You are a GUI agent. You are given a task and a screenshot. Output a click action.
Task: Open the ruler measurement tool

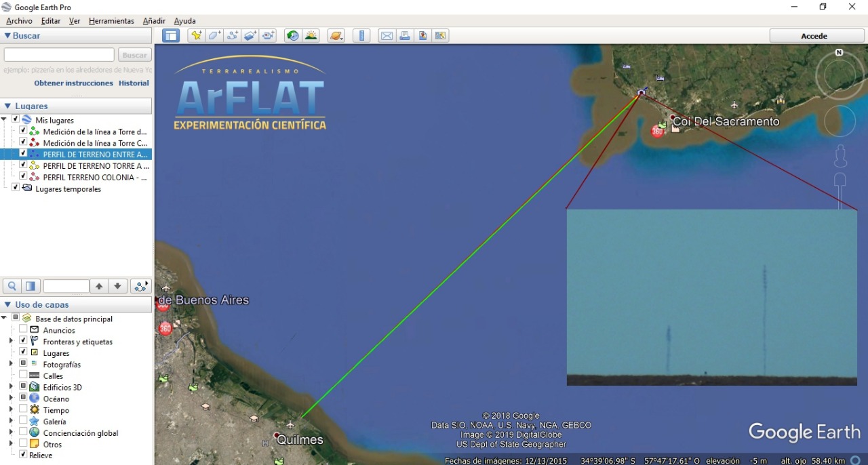tap(361, 36)
